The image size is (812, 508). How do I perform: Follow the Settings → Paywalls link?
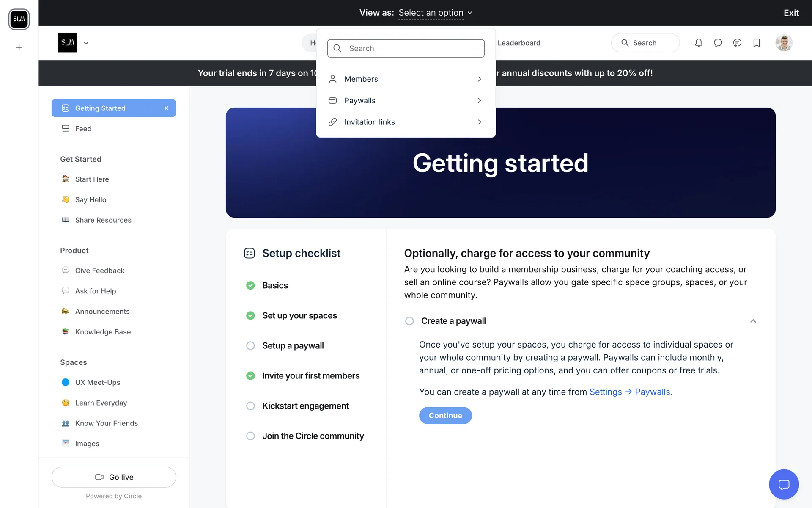(x=631, y=392)
